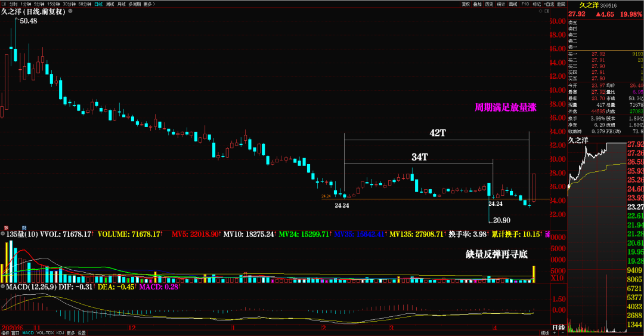Image resolution: width=644 pixels, height=336 pixels.
Task: Click MV135: 27908.71 indicator value
Action: 416,234
